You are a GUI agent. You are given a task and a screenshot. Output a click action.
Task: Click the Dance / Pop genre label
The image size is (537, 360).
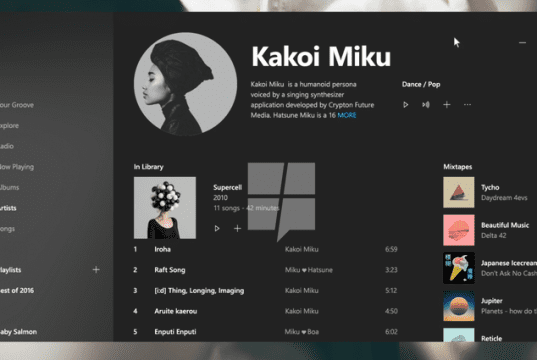tap(421, 84)
